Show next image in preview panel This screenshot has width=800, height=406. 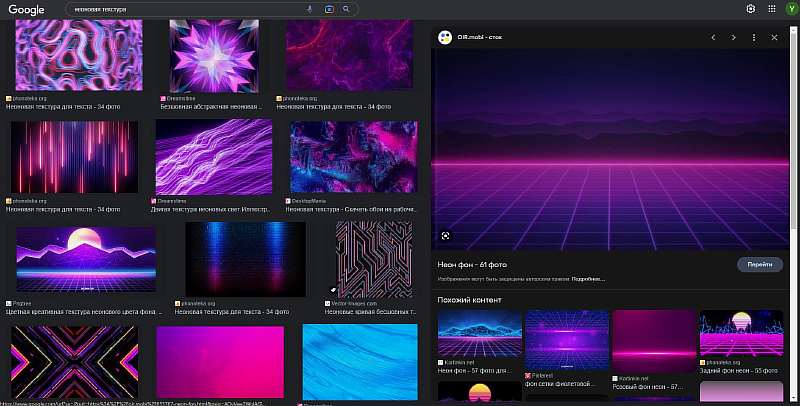click(733, 37)
